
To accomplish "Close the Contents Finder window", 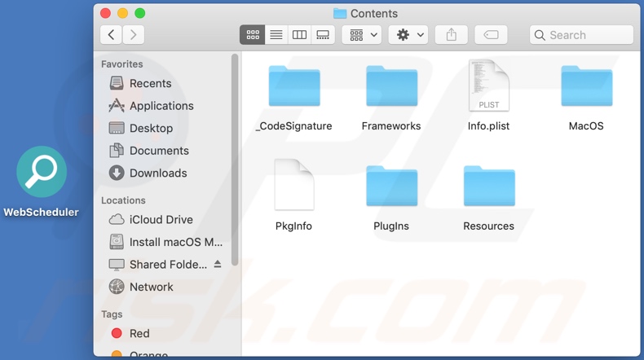I will pyautogui.click(x=105, y=14).
